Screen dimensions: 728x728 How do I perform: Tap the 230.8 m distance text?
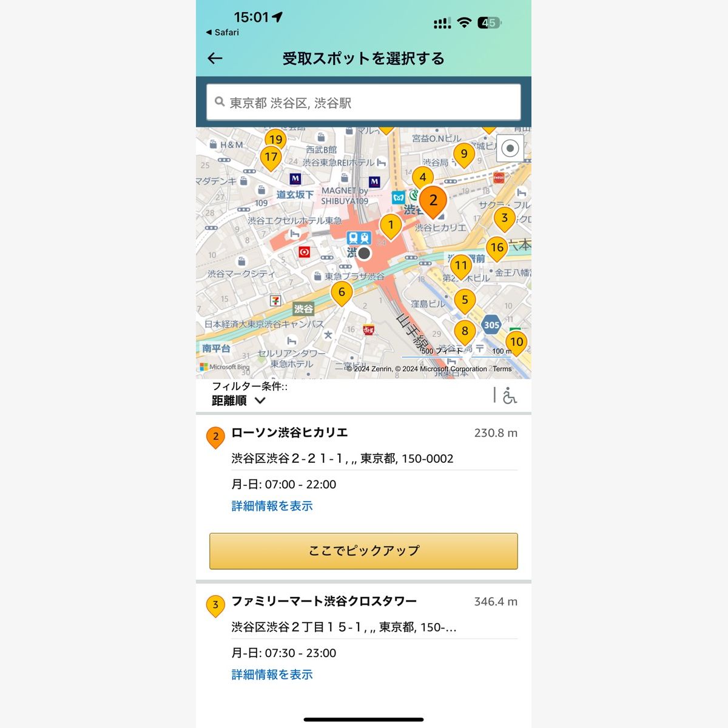click(x=496, y=433)
